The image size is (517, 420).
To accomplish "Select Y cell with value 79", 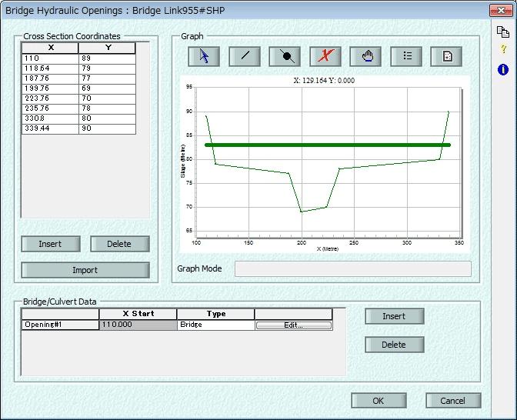I will 107,68.
